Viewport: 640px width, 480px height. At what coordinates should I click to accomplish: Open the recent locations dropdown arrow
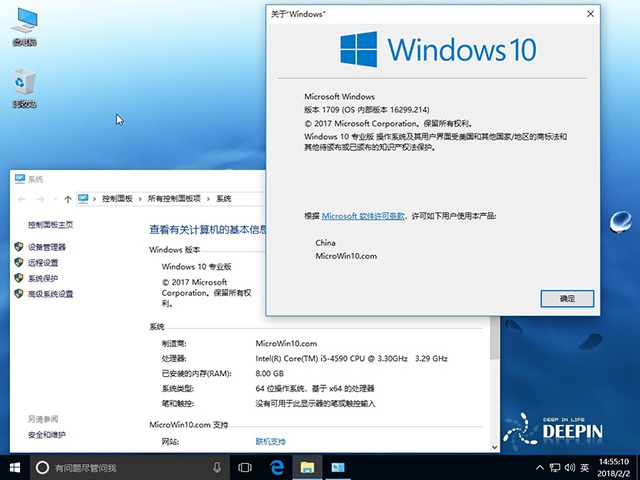[x=55, y=199]
